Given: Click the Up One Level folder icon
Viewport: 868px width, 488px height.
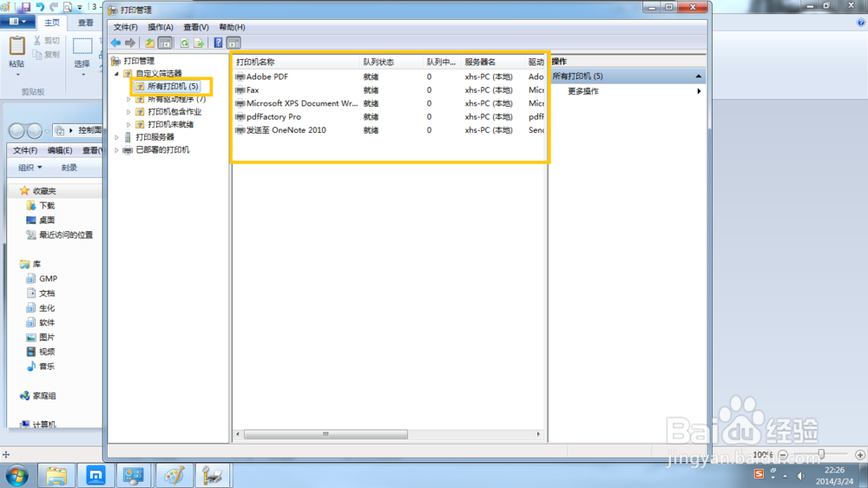Looking at the screenshot, I should point(149,43).
